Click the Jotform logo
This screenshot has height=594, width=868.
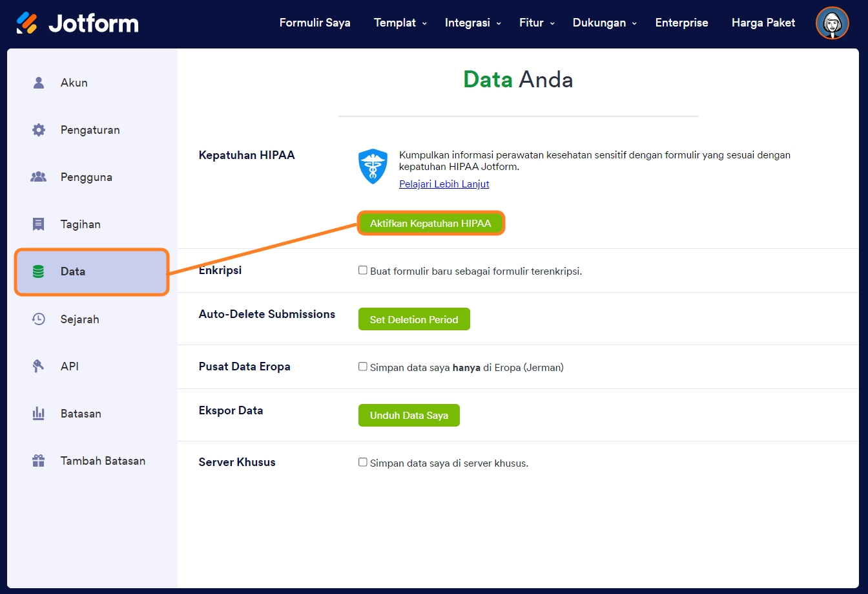pyautogui.click(x=77, y=23)
